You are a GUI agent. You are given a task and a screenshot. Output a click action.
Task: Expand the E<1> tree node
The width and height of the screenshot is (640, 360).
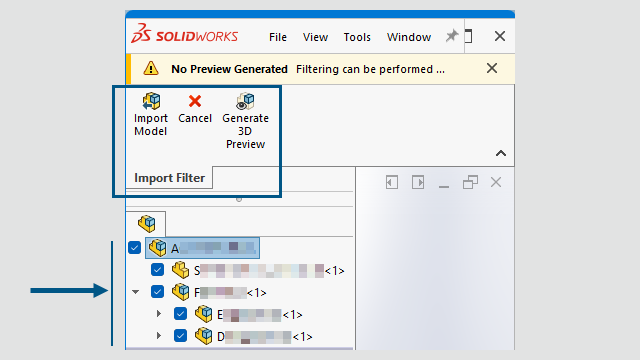tap(159, 313)
